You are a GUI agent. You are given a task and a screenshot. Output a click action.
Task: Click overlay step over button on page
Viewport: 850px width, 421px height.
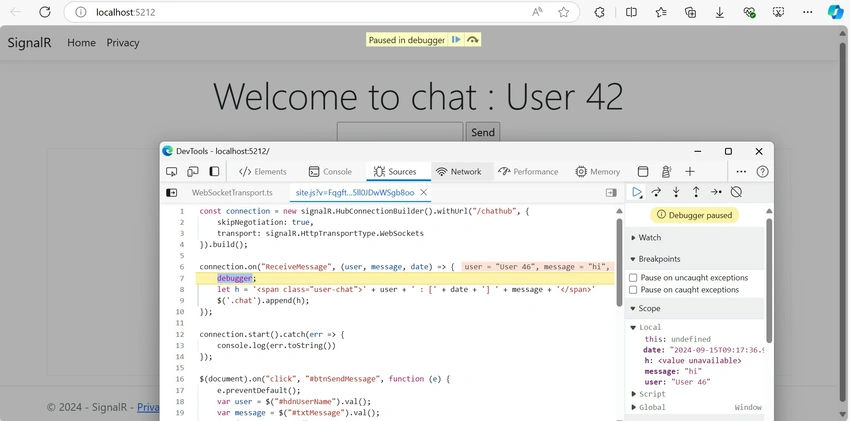(473, 40)
